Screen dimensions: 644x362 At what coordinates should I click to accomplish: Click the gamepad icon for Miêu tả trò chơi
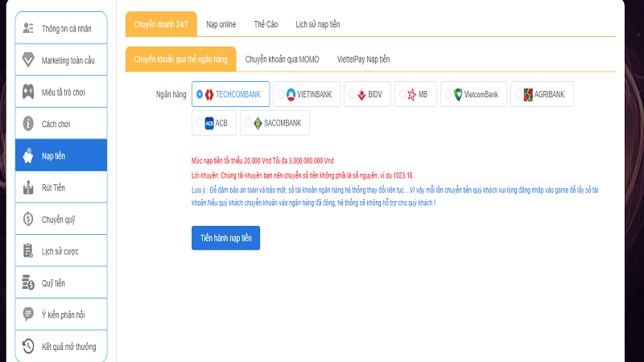pyautogui.click(x=28, y=92)
